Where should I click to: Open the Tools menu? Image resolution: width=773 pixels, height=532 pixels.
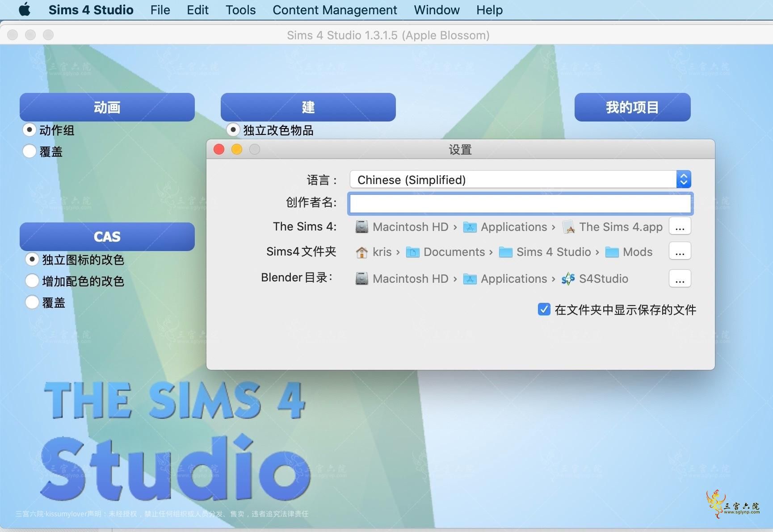(x=240, y=10)
